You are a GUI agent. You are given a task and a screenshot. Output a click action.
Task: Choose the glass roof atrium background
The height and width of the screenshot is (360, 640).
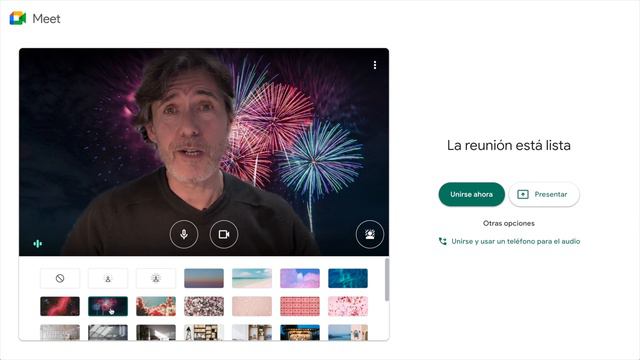[x=108, y=332]
